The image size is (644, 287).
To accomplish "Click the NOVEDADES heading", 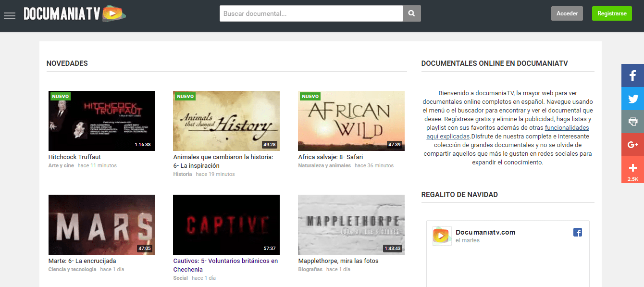I will click(x=67, y=63).
